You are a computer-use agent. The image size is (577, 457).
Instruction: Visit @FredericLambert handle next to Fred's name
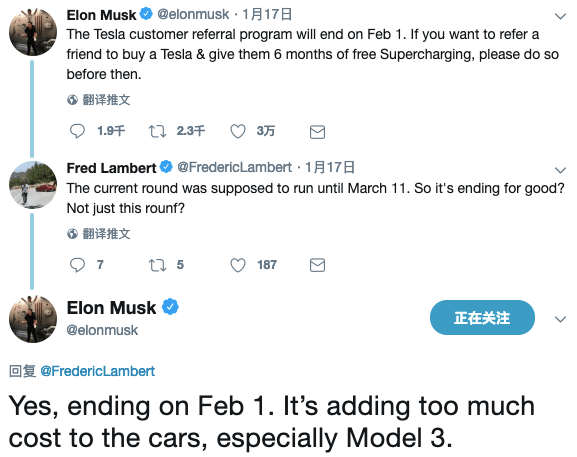pyautogui.click(x=234, y=167)
